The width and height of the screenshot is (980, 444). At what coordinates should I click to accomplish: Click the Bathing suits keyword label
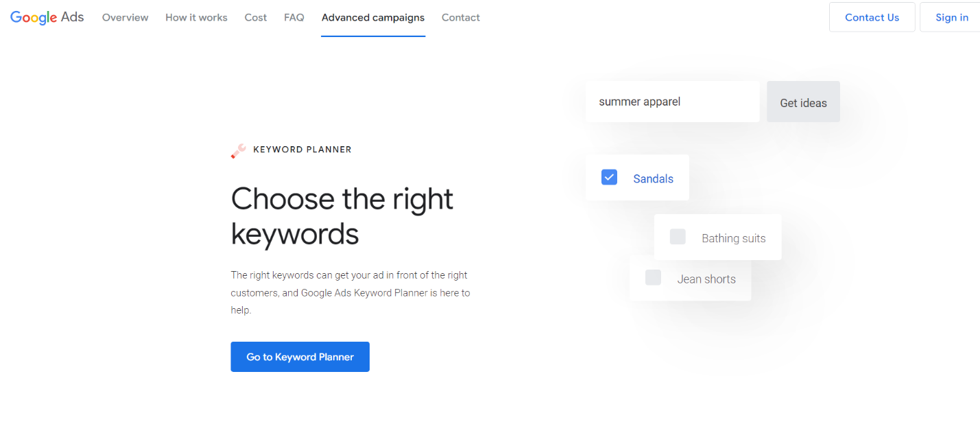click(x=733, y=238)
